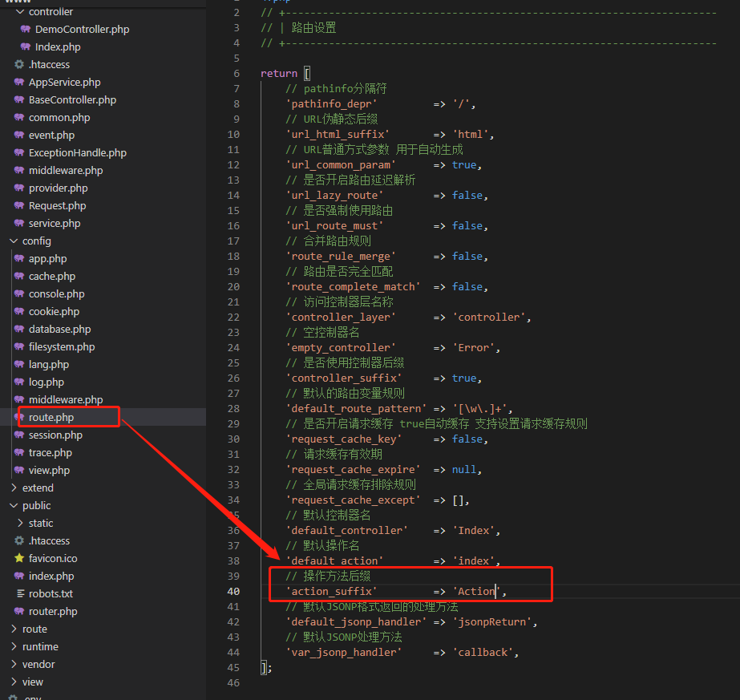The height and width of the screenshot is (700, 740).
Task: Click PHP icon next to provider.php
Action: pos(19,188)
